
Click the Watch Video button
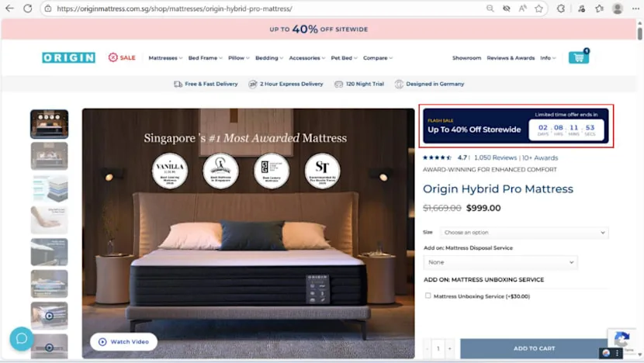tap(123, 341)
